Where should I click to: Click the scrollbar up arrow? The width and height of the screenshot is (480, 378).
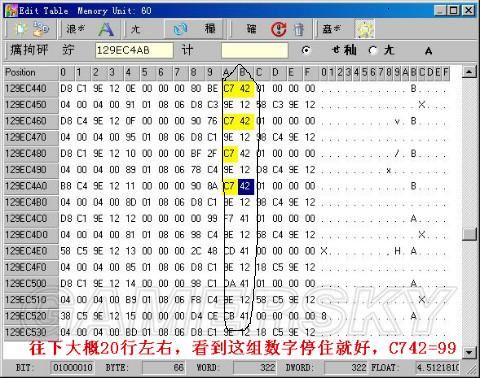[x=470, y=71]
